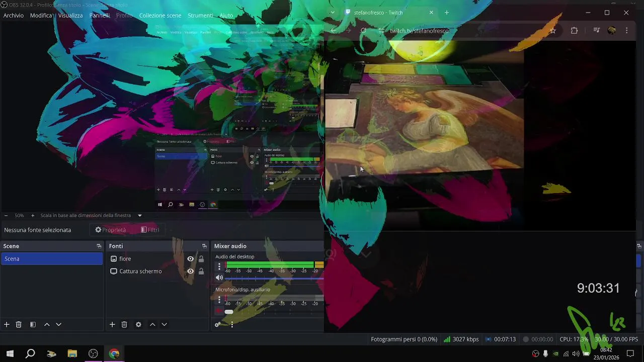Open Chrome profile avatar
This screenshot has width=644, height=362.
click(x=612, y=31)
